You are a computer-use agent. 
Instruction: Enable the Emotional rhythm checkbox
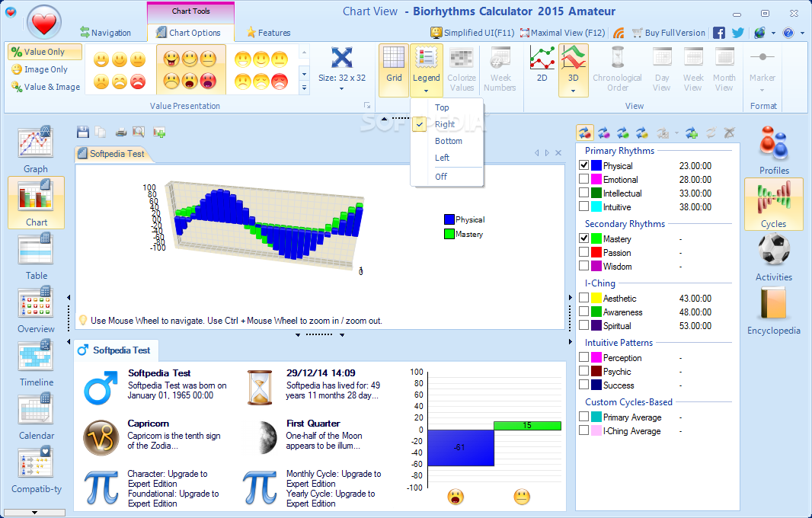[x=583, y=179]
